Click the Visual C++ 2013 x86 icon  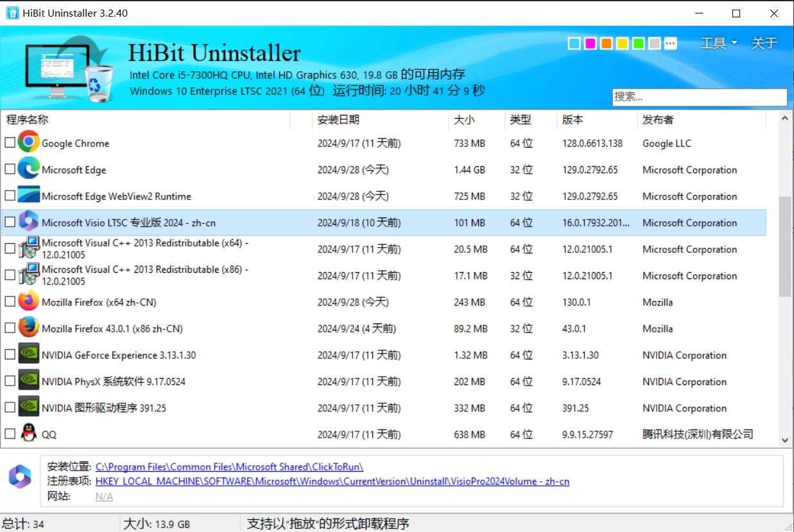(29, 275)
